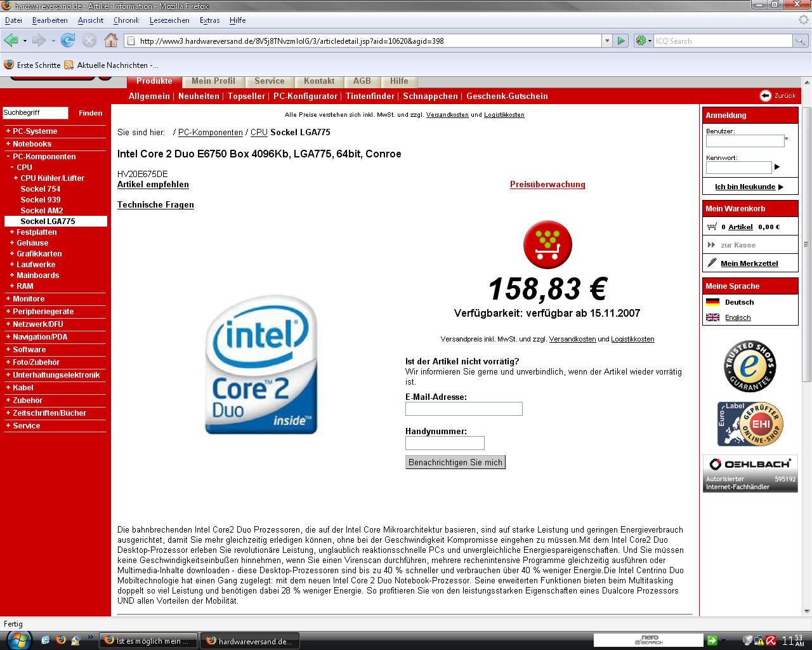Click the shopping cart icon in Mein Warenkorb

712,226
